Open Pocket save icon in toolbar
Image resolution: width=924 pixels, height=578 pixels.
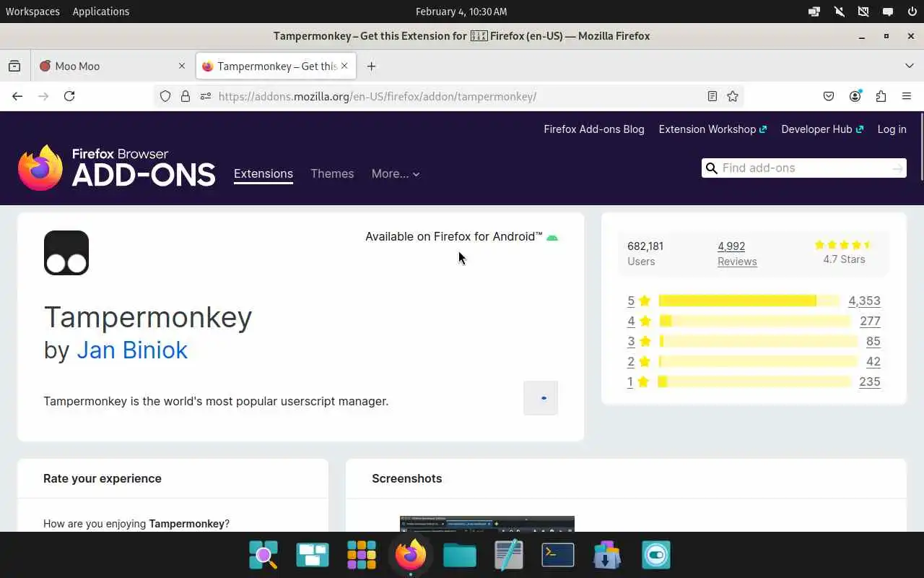(829, 96)
